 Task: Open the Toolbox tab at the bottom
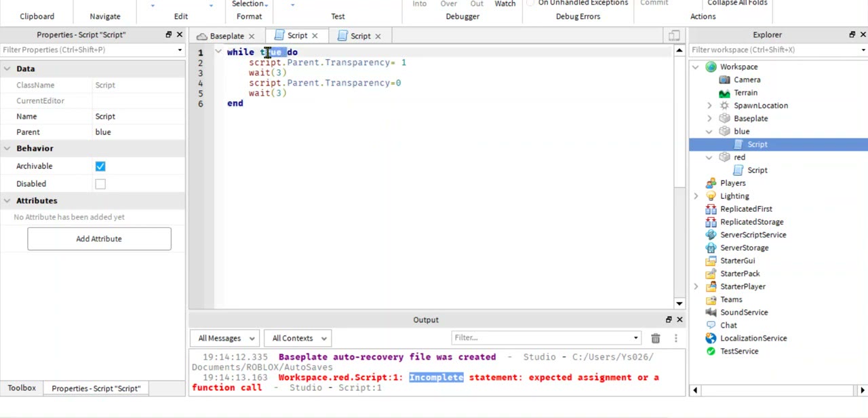click(x=22, y=388)
